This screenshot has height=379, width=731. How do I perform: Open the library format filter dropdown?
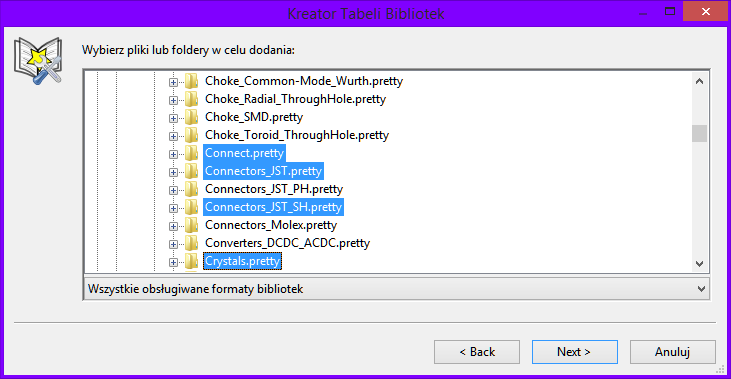pos(396,289)
